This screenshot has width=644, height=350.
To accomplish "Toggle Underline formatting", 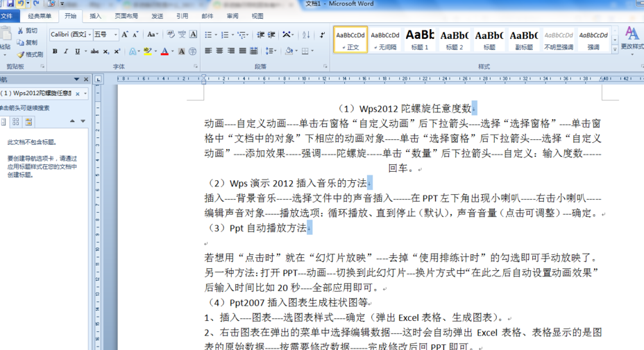I will tap(77, 51).
